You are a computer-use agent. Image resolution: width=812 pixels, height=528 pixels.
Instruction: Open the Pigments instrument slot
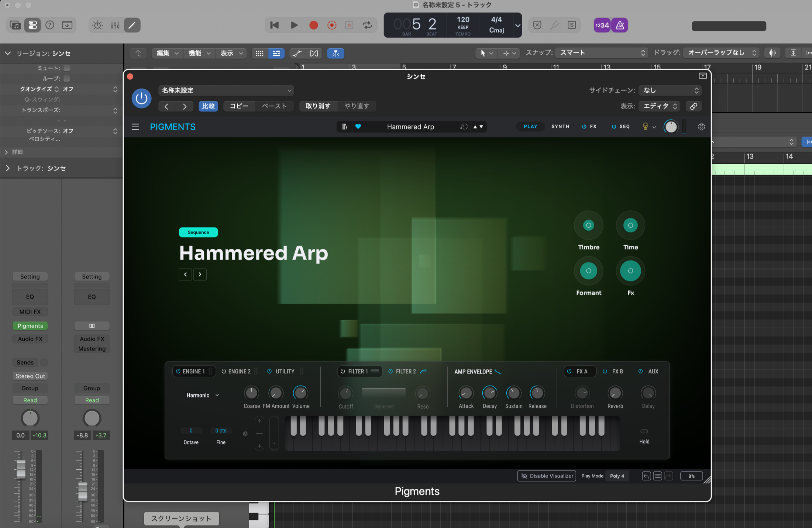coord(30,326)
